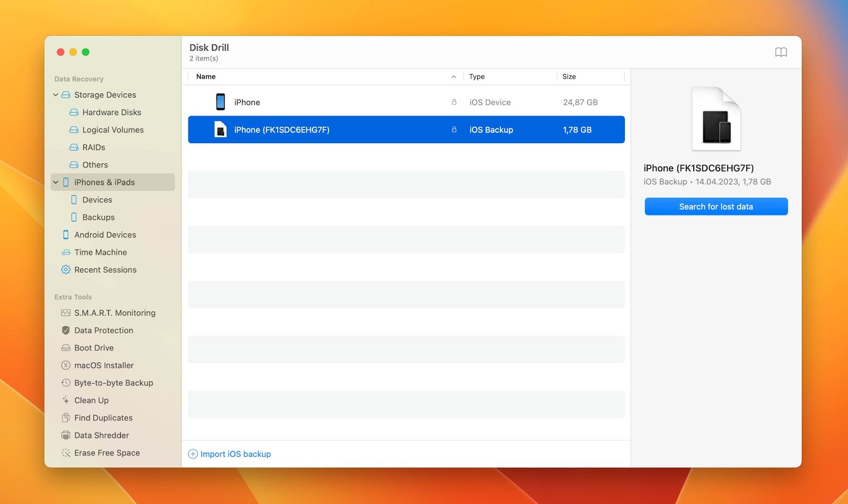
Task: Sort list by Type column header
Action: point(476,77)
